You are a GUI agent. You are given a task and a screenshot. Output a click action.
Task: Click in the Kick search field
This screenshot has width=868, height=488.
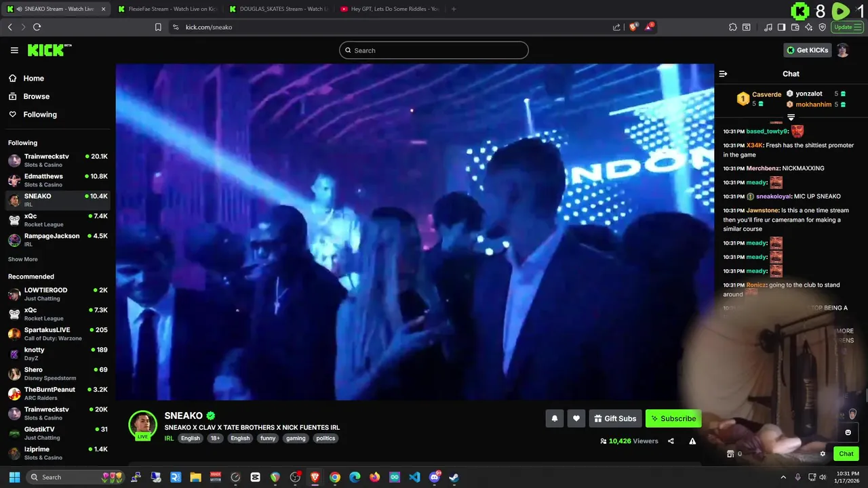pos(434,50)
